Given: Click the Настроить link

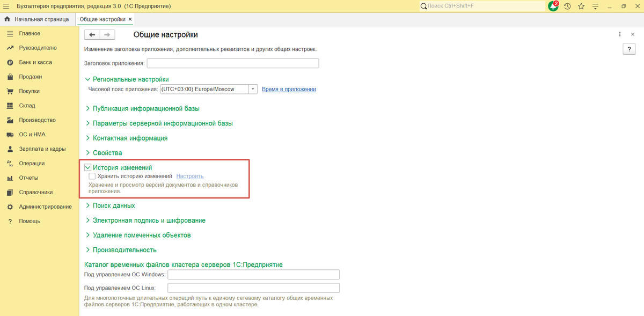Looking at the screenshot, I should (x=190, y=176).
